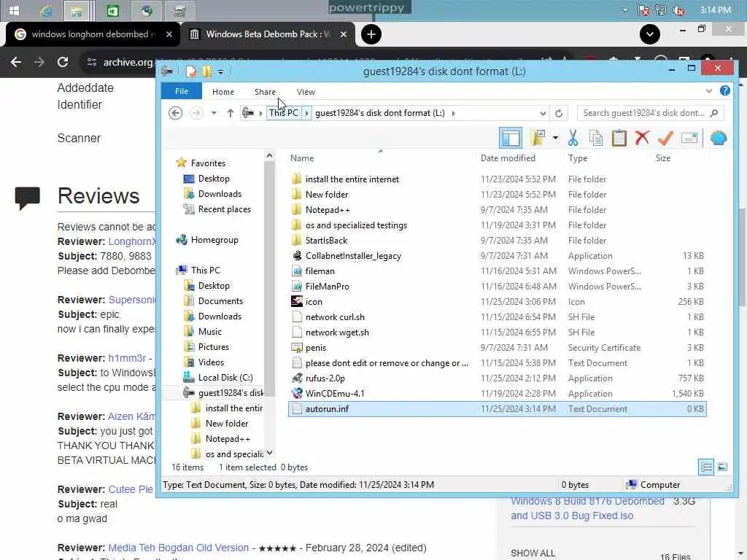Click the search magnifier icon in Explorer
Image resolution: width=747 pixels, height=560 pixels.
[713, 113]
